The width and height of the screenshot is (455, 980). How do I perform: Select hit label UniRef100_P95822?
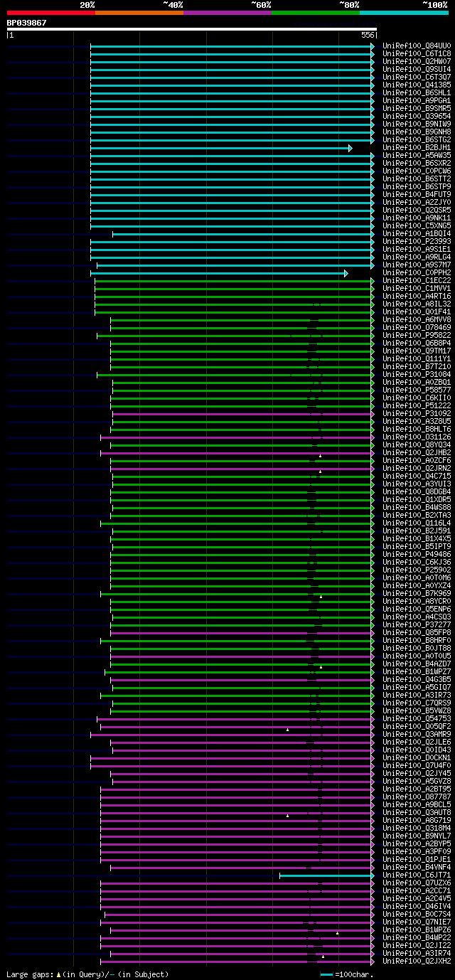(417, 335)
